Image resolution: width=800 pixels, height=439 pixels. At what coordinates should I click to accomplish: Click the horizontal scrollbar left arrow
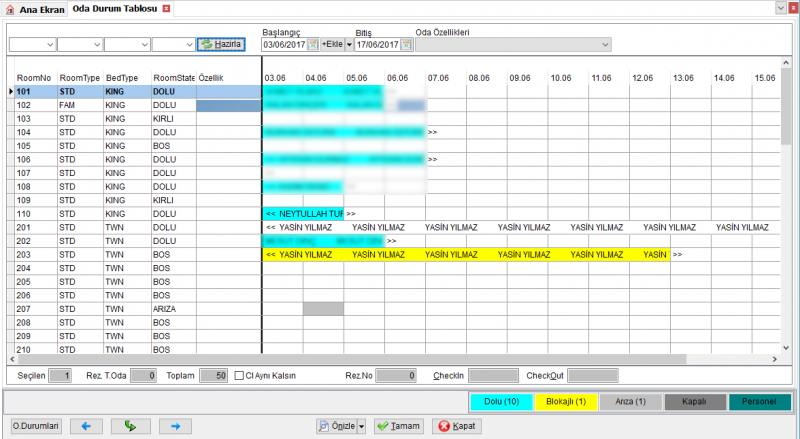[12, 359]
